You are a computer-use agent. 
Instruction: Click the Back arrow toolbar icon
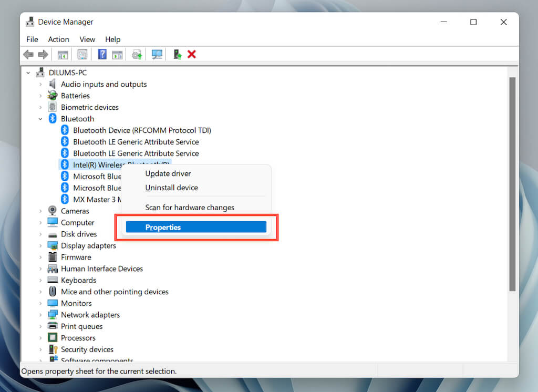[x=28, y=54]
